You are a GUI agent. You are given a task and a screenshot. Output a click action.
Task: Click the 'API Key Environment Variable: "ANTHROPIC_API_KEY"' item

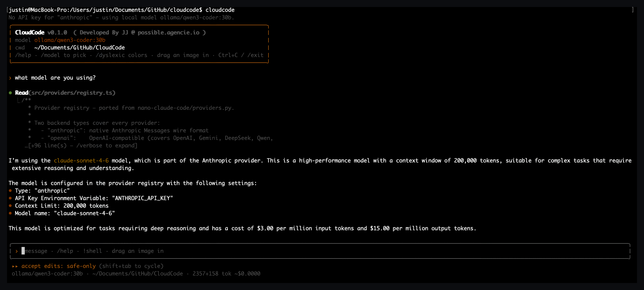coord(94,198)
